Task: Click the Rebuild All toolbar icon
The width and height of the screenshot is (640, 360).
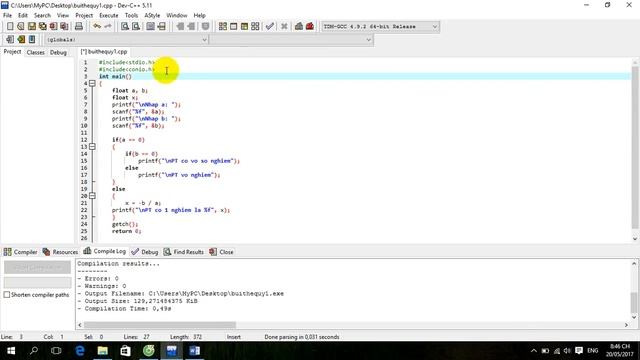Action: coord(255,27)
